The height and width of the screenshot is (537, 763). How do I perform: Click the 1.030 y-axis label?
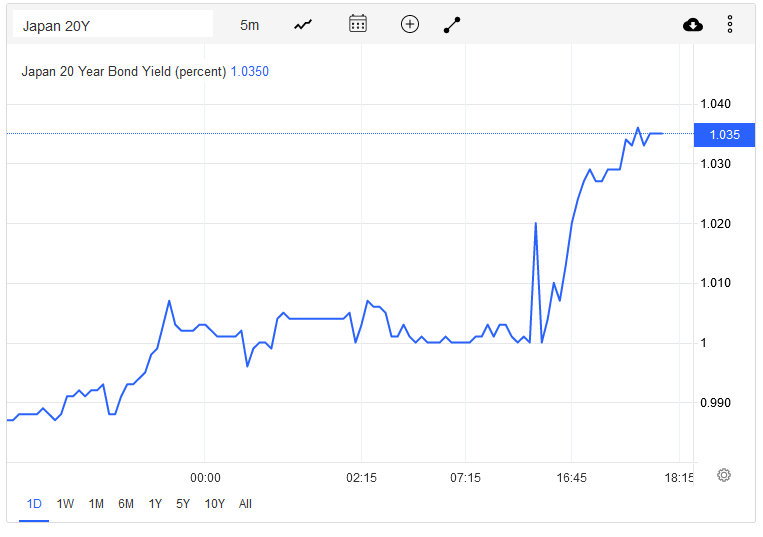pyautogui.click(x=715, y=163)
